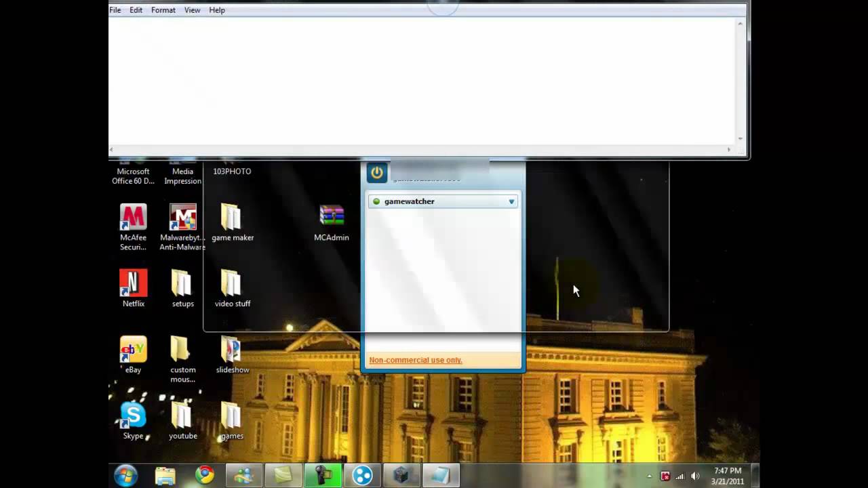
Task: Open the volume speaker tray icon
Action: click(695, 476)
